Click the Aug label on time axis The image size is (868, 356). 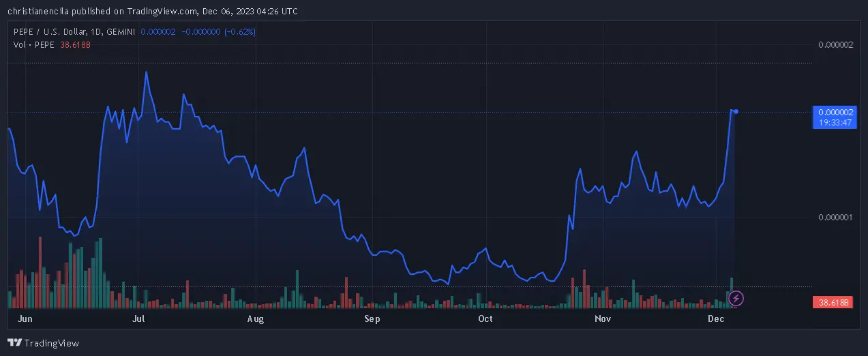coord(255,318)
